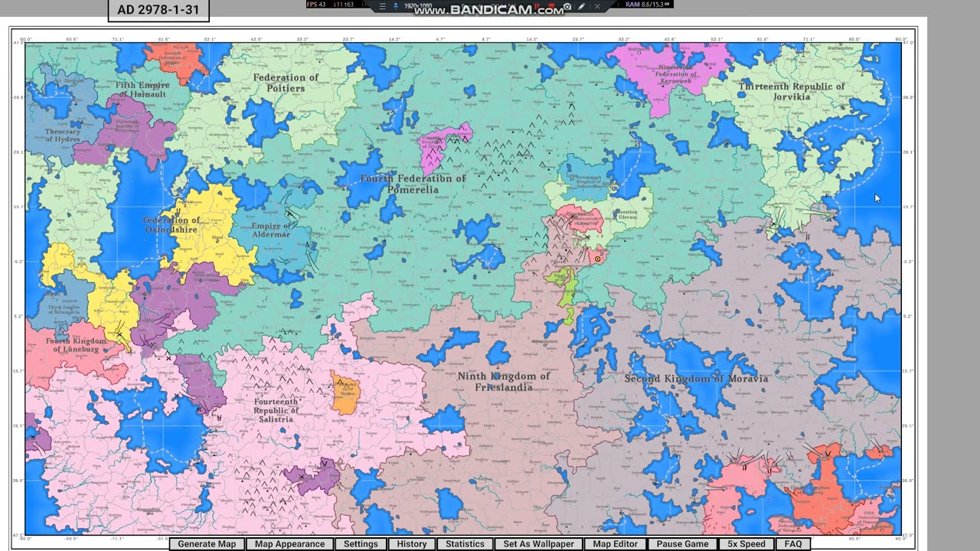Click the RAM 8.6/15.3 usage readout
980x551 pixels.
(x=648, y=5)
